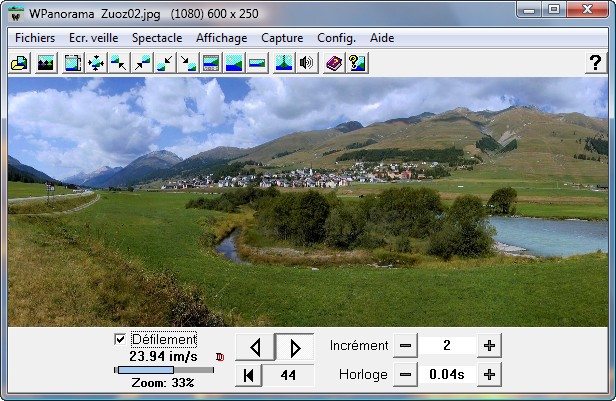The width and height of the screenshot is (616, 401).
Task: Click the Incrément value field showing 2
Action: tap(447, 346)
